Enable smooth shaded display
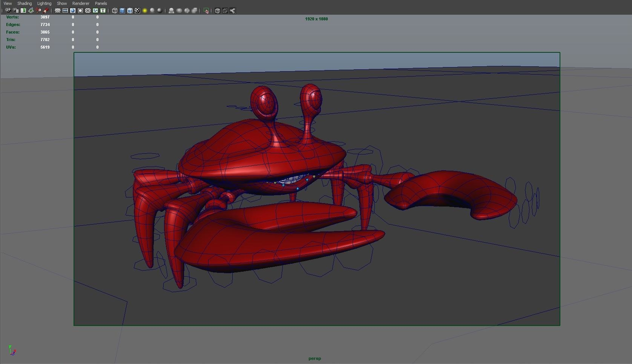The image size is (632, 364). [x=122, y=11]
